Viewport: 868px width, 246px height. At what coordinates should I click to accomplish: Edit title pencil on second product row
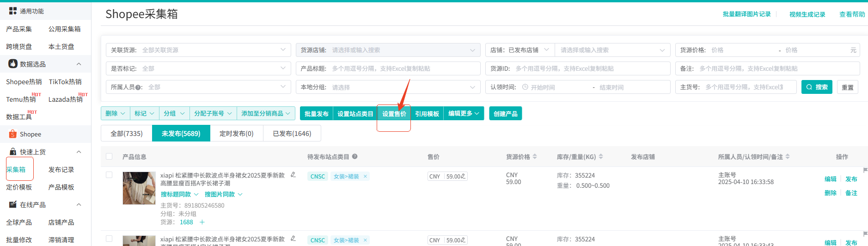pos(293,239)
